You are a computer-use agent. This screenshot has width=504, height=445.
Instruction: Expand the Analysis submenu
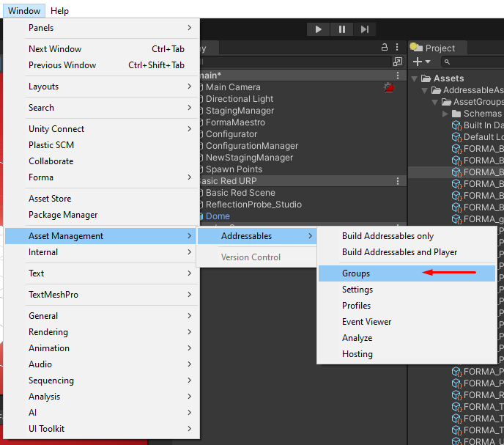coord(102,397)
